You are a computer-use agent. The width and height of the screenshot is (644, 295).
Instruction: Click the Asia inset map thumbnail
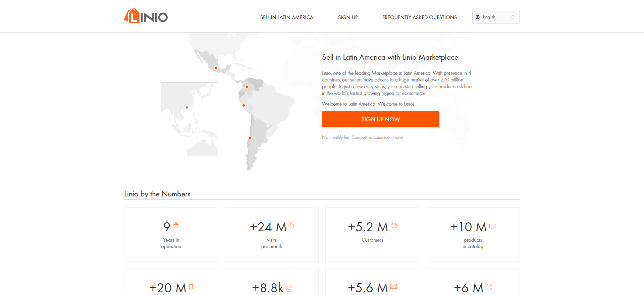point(190,119)
